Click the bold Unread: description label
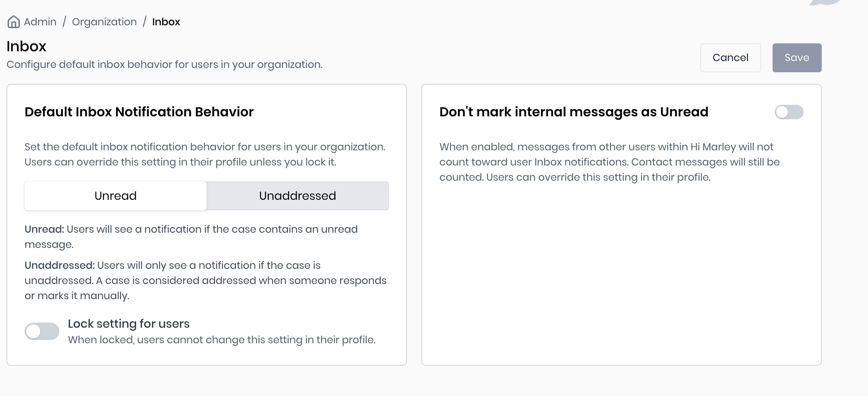The width and height of the screenshot is (868, 396). 44,229
